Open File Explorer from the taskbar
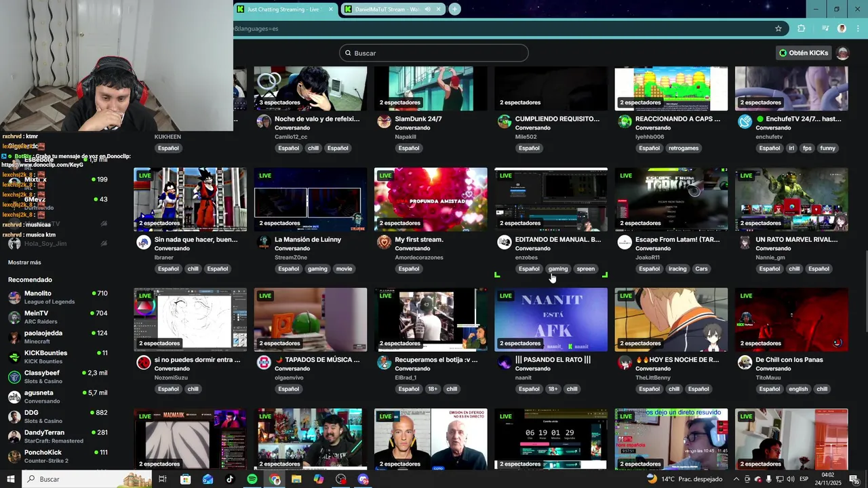868x488 pixels. click(296, 479)
